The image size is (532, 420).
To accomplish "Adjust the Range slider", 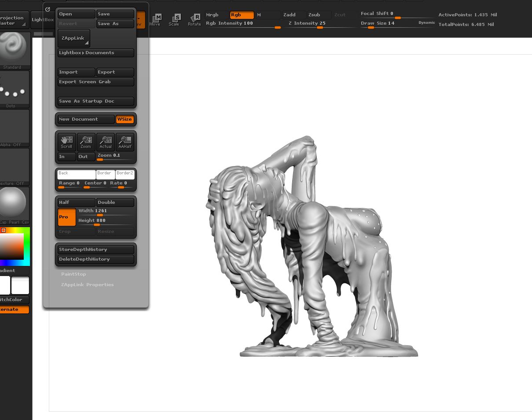I will 69,184.
